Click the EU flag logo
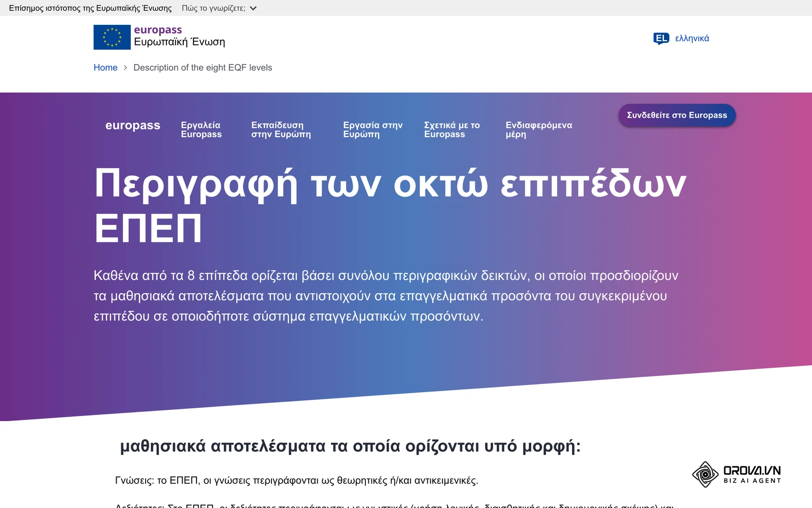Viewport: 812px width, 508px height. click(112, 37)
